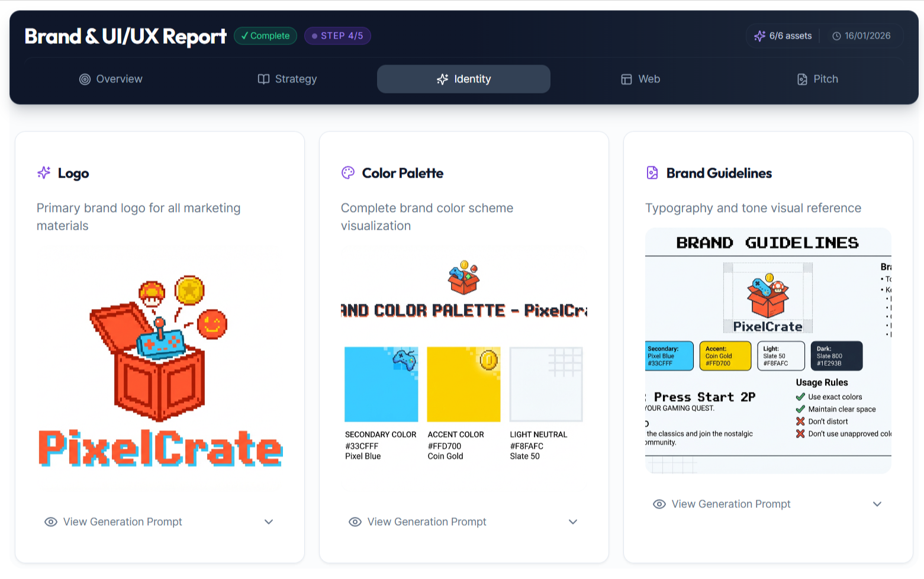Click the sparkle icon showing 6/6 assets

coord(760,36)
